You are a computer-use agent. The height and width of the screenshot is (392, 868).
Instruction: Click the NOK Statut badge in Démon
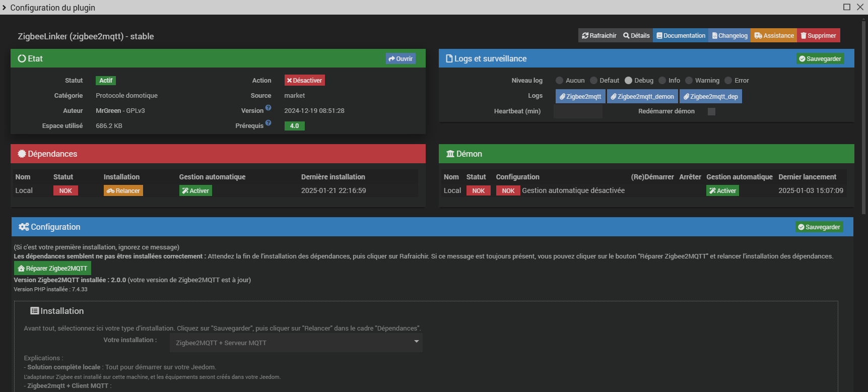pos(479,190)
